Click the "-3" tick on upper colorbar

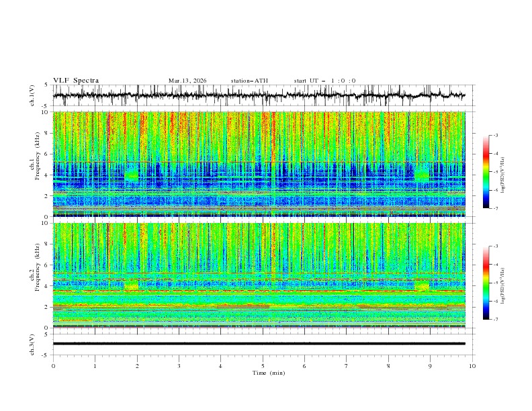[495, 135]
